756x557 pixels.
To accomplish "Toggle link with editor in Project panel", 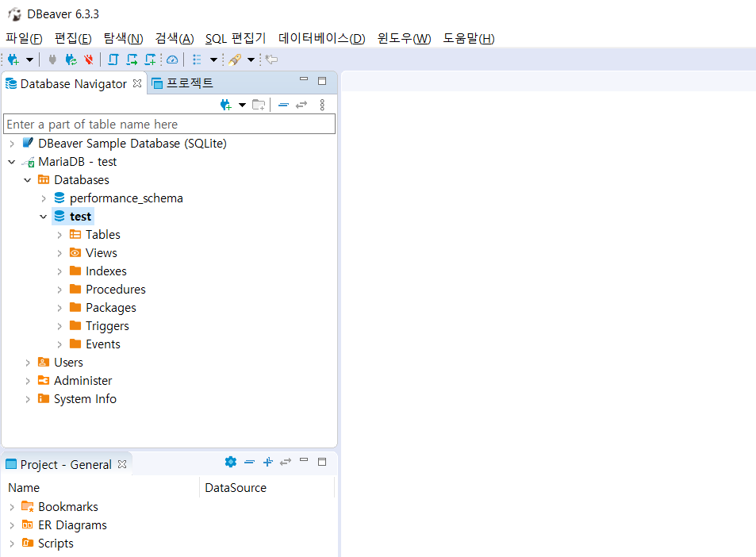I will [x=286, y=462].
